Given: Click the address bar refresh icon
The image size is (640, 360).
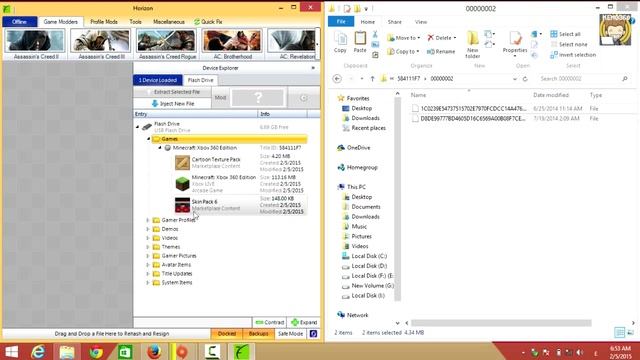Looking at the screenshot, I should (525, 79).
